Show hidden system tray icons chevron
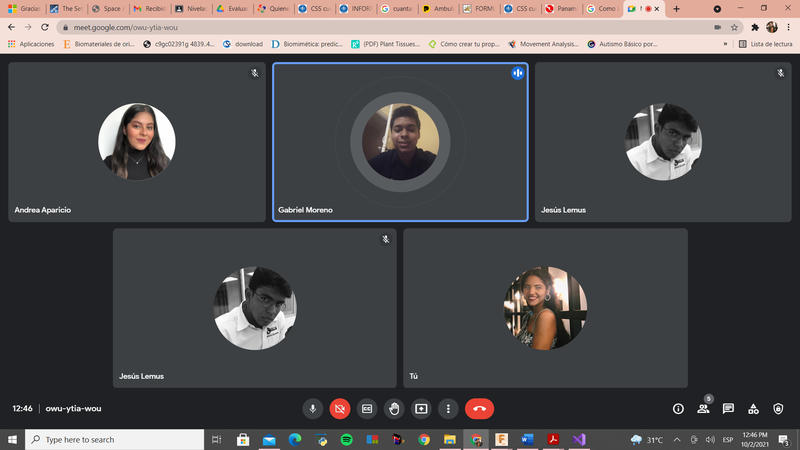Viewport: 800px width, 450px height. (677, 439)
